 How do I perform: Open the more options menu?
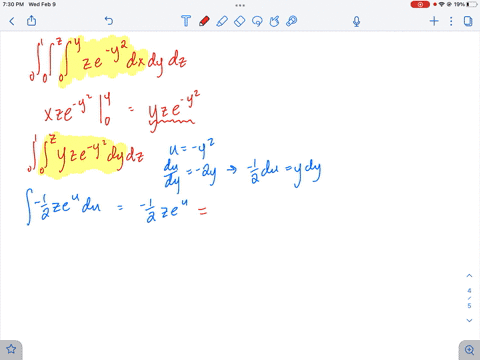pyautogui.click(x=451, y=21)
